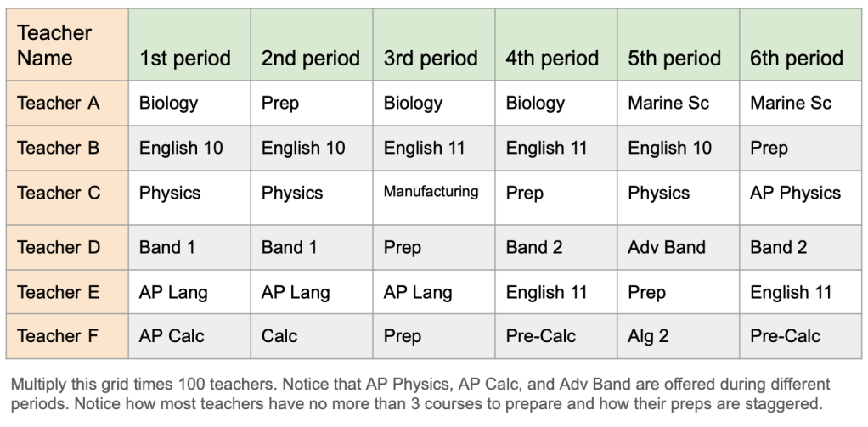Screen dimensions: 868x427
Task: Select the 4th period column header
Action: [552, 59]
